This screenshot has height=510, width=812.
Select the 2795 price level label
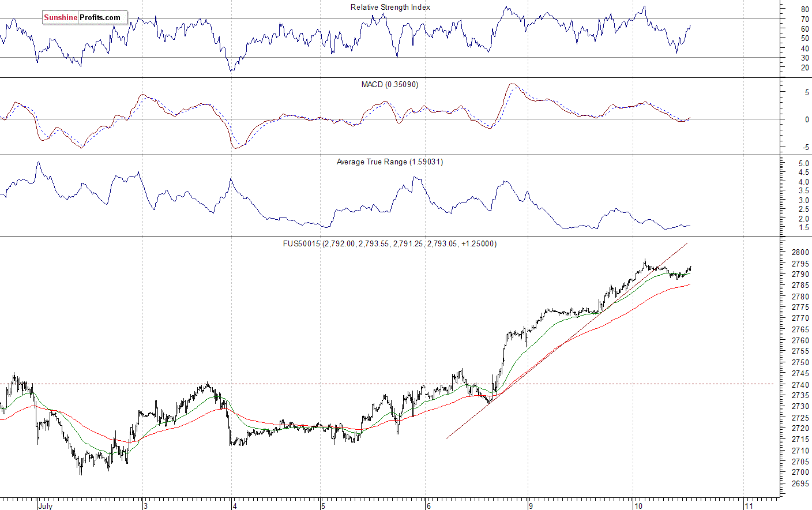(x=800, y=264)
